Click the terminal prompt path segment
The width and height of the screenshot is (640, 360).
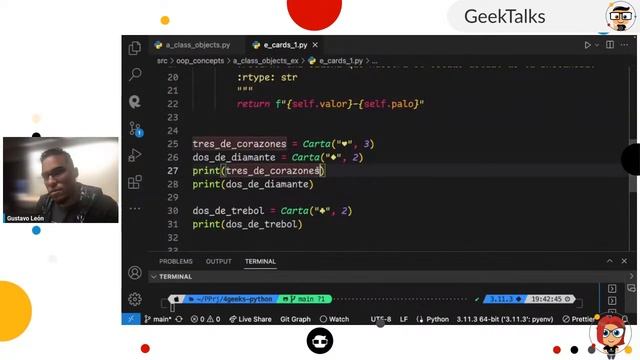pyautogui.click(x=231, y=299)
